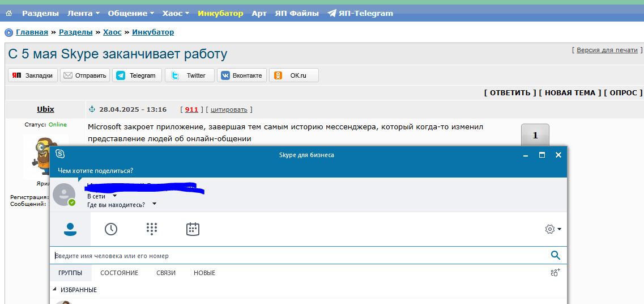Click the add contact icon in Skype
This screenshot has height=304, width=644.
pos(555,272)
